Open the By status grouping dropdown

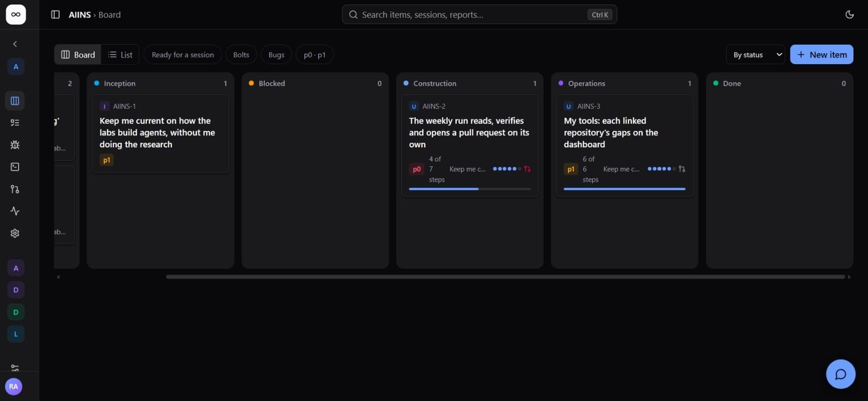756,55
